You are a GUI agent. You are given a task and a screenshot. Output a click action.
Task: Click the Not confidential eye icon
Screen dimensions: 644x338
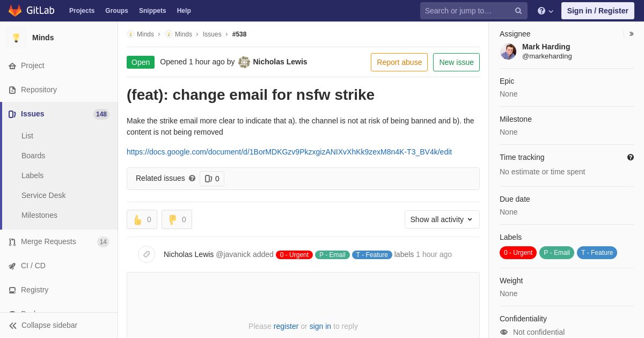(504, 332)
